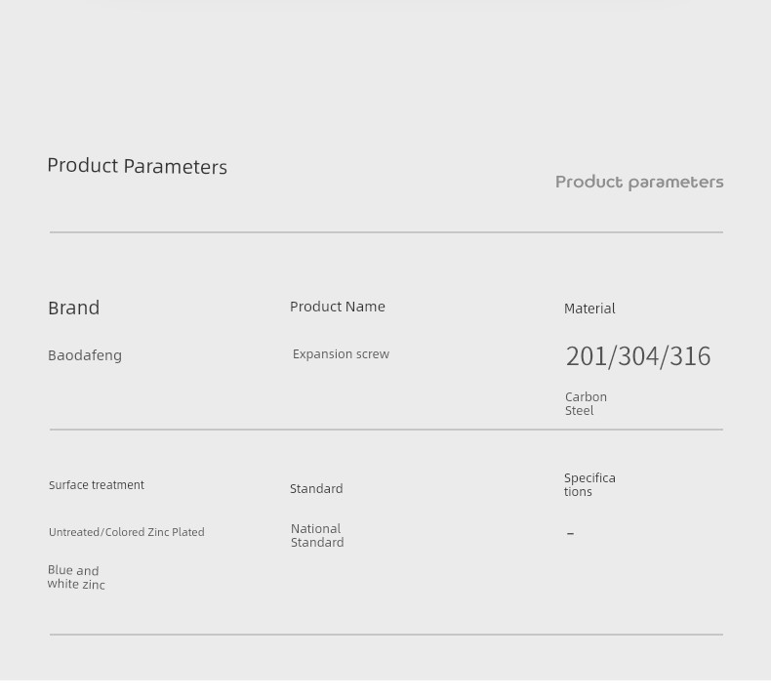Select the Brand label
771x700 pixels.
click(74, 308)
